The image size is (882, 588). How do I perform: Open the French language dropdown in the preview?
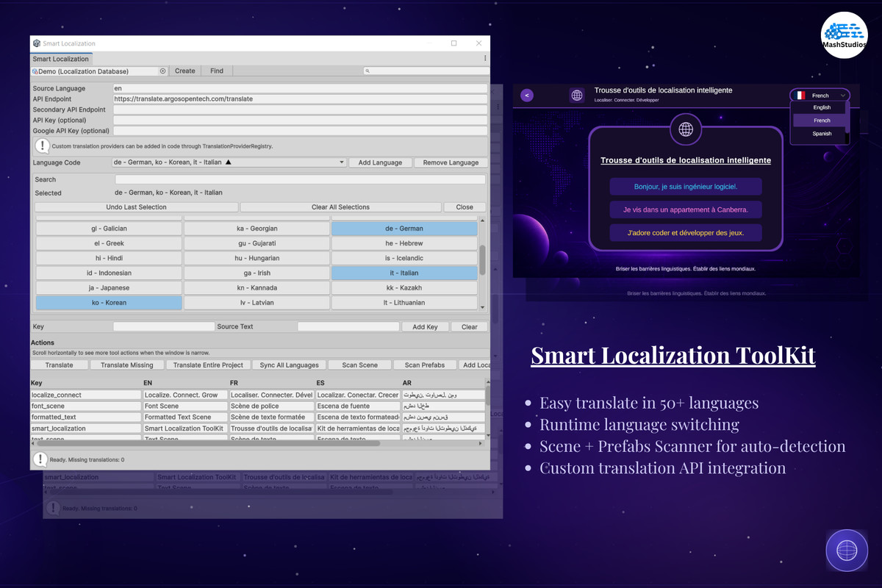click(820, 96)
